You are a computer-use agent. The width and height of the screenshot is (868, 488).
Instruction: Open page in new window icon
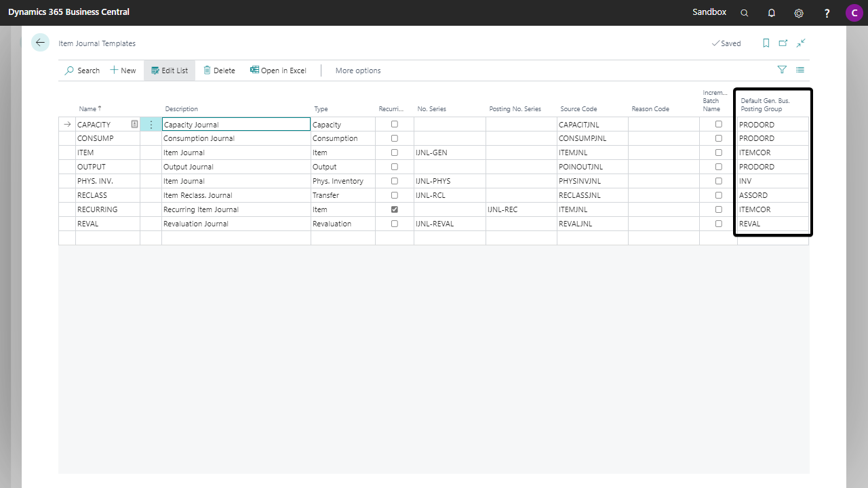coord(783,43)
